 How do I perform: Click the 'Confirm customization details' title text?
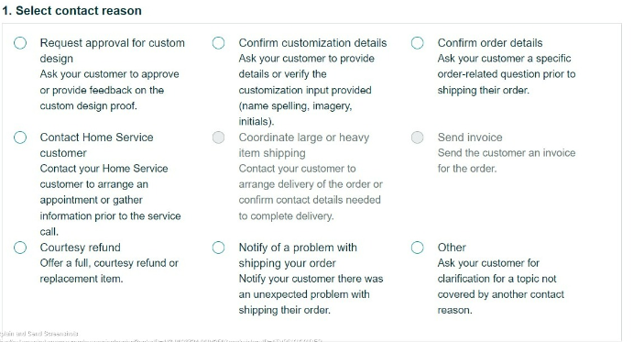pos(312,43)
